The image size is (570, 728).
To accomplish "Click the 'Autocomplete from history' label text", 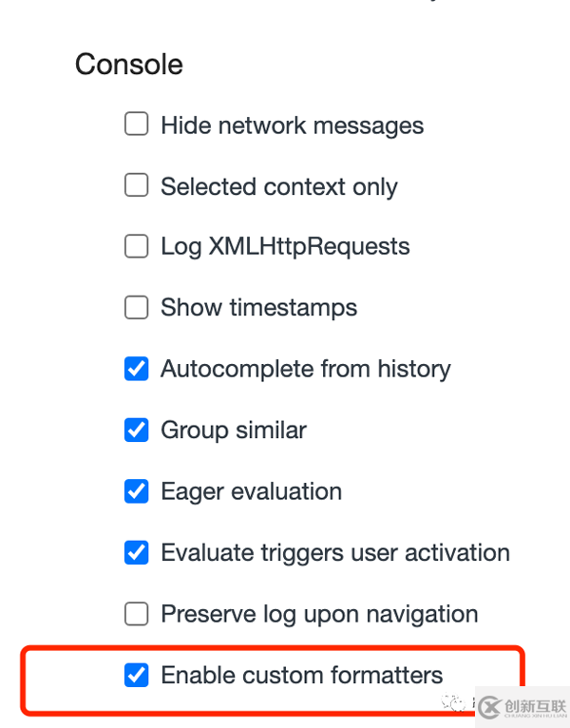I will coord(306,370).
